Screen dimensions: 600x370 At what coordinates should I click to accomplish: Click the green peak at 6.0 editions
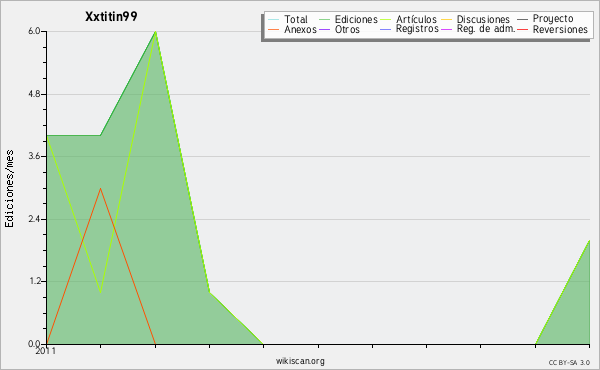[x=155, y=32]
